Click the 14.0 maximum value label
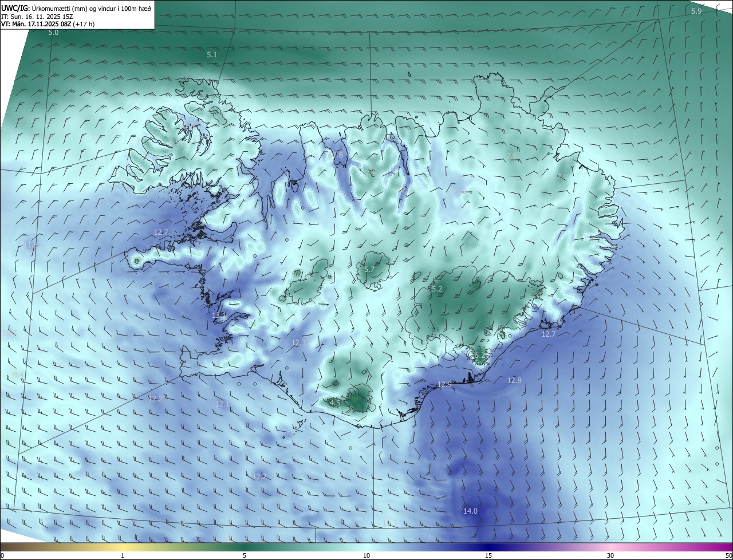Image resolution: width=733 pixels, height=560 pixels. [470, 511]
